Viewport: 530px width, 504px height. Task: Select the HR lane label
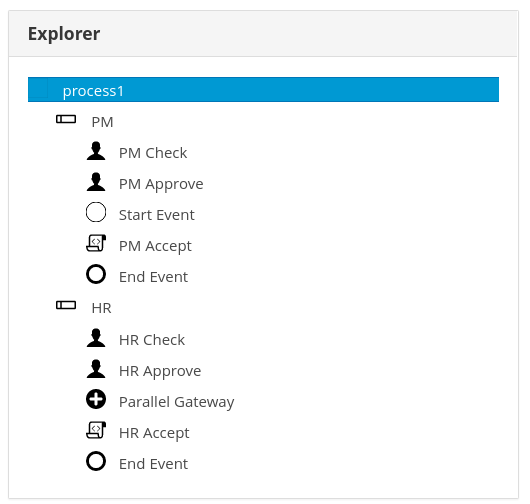[101, 308]
